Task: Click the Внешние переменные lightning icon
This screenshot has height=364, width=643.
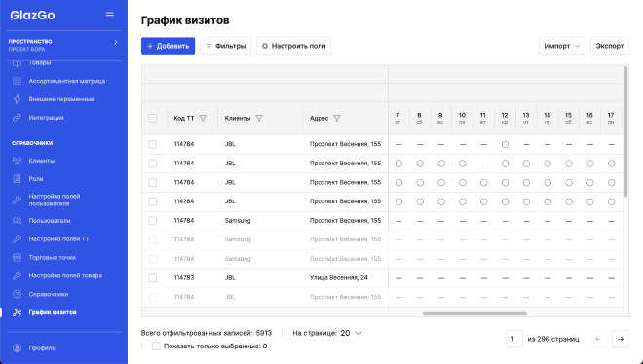Action: [x=17, y=99]
